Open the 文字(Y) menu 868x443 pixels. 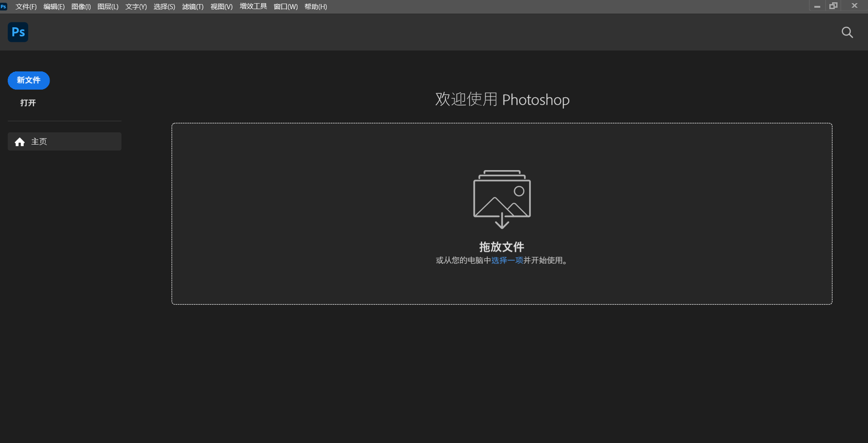point(136,6)
